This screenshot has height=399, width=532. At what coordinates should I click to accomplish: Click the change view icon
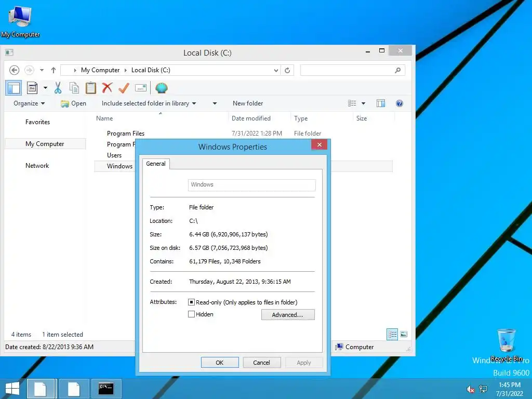click(x=352, y=103)
